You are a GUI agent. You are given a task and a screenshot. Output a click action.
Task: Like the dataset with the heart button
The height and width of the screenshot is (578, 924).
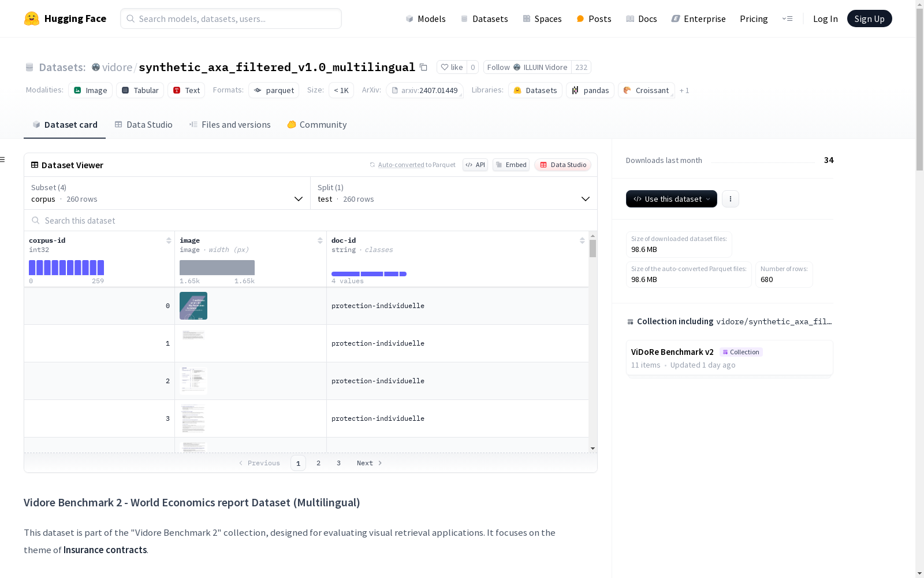(x=452, y=67)
